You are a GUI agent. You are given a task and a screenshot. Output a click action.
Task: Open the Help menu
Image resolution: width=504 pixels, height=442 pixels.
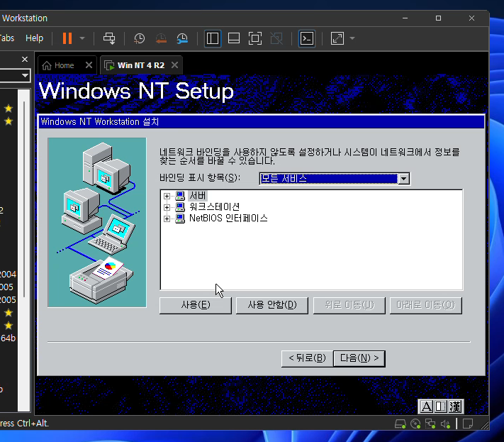(35, 38)
